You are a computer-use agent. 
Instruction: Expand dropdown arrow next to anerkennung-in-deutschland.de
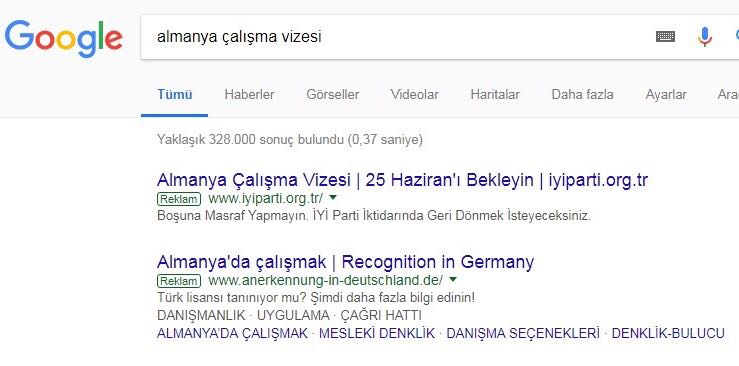pos(453,279)
